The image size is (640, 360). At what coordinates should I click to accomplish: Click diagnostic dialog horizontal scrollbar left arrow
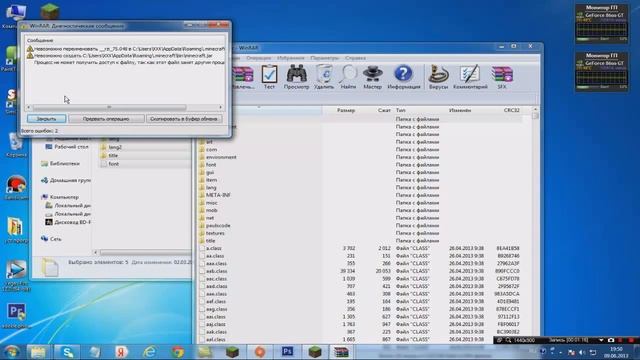[x=29, y=107]
